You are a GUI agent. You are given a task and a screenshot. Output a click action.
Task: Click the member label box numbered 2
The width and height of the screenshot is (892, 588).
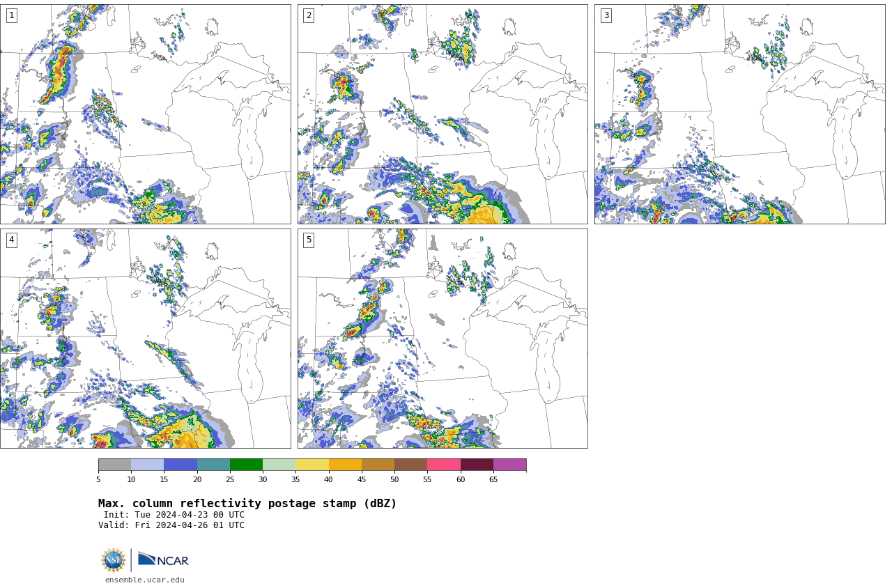309,15
